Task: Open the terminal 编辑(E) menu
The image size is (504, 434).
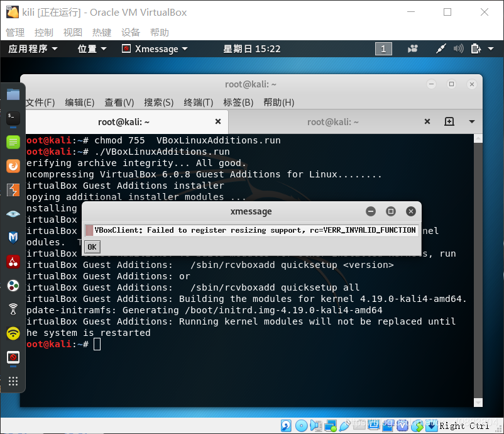Action: pyautogui.click(x=80, y=103)
